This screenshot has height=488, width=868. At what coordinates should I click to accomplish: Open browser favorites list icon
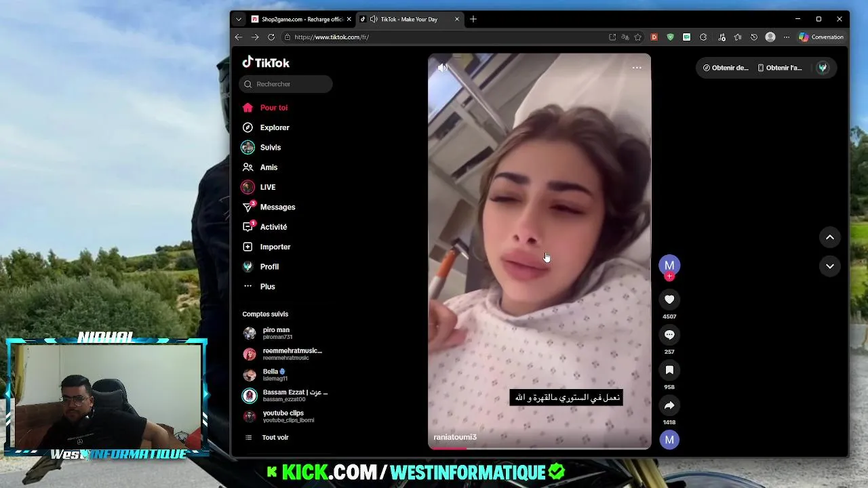pyautogui.click(x=738, y=37)
